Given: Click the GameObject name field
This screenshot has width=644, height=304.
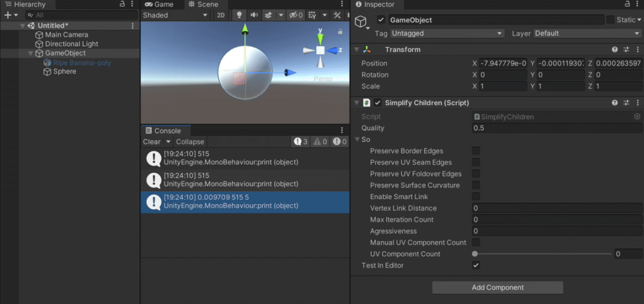Looking at the screenshot, I should (496, 20).
